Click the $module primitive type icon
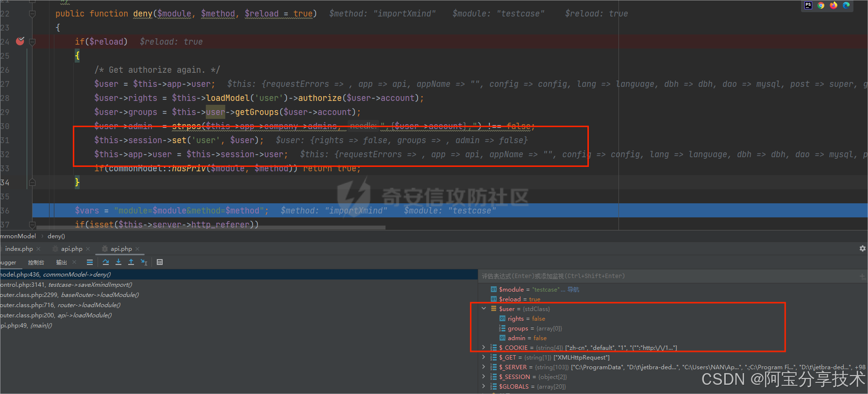The image size is (868, 394). [x=494, y=290]
